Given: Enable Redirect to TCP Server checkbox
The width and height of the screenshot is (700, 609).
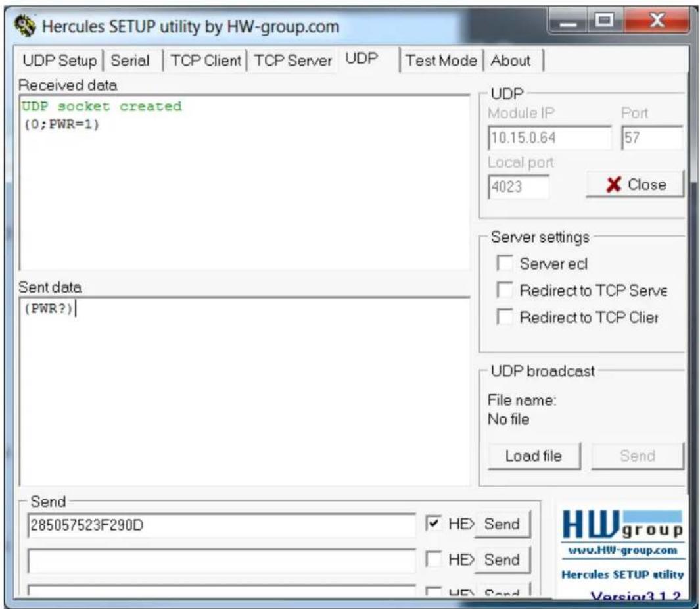Looking at the screenshot, I should [505, 290].
